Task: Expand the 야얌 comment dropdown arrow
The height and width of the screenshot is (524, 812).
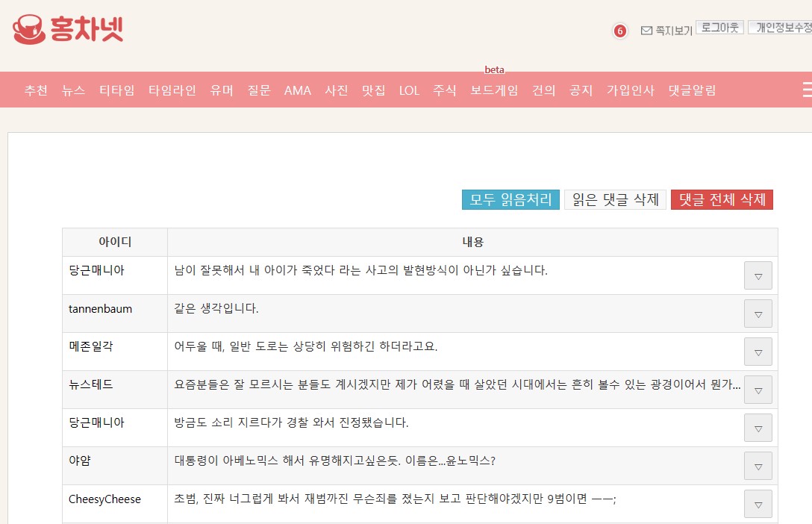Action: (758, 466)
